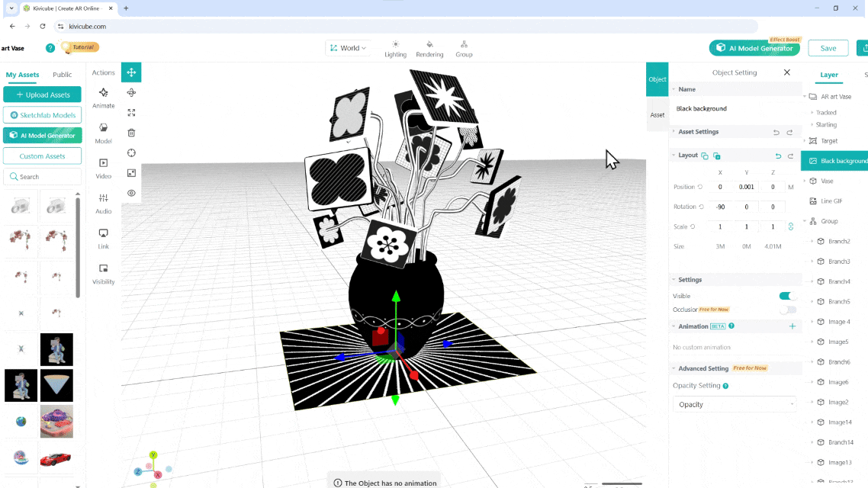The width and height of the screenshot is (868, 488).
Task: Select the Move transform tool
Action: (131, 72)
